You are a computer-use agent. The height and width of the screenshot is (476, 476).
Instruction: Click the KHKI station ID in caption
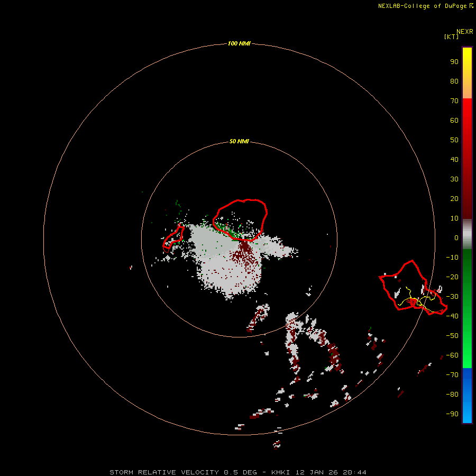280,472
